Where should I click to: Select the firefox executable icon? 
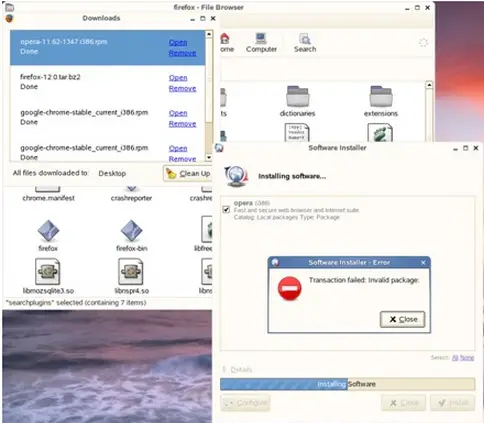coord(48,235)
